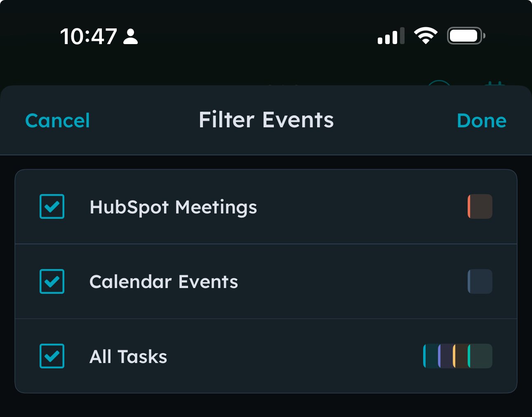Tap the person icon in status bar

tap(131, 36)
